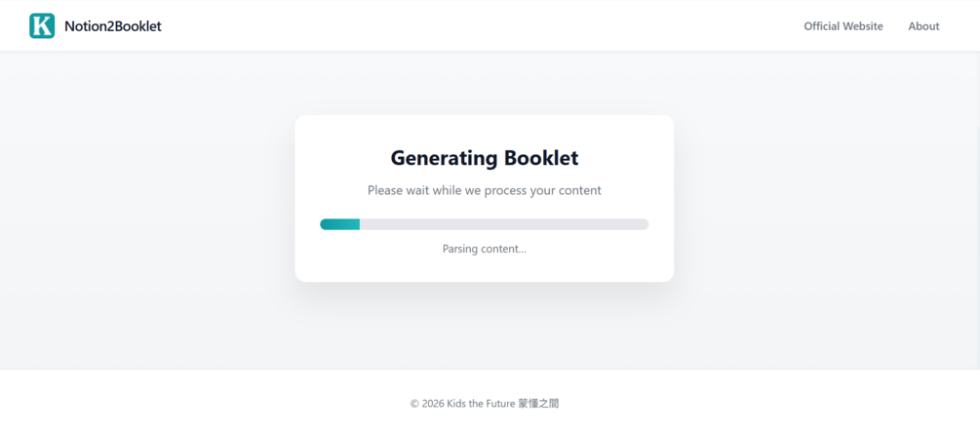980x435 pixels.
Task: Click the gray background above the Generating Booklet card
Action: point(484,83)
